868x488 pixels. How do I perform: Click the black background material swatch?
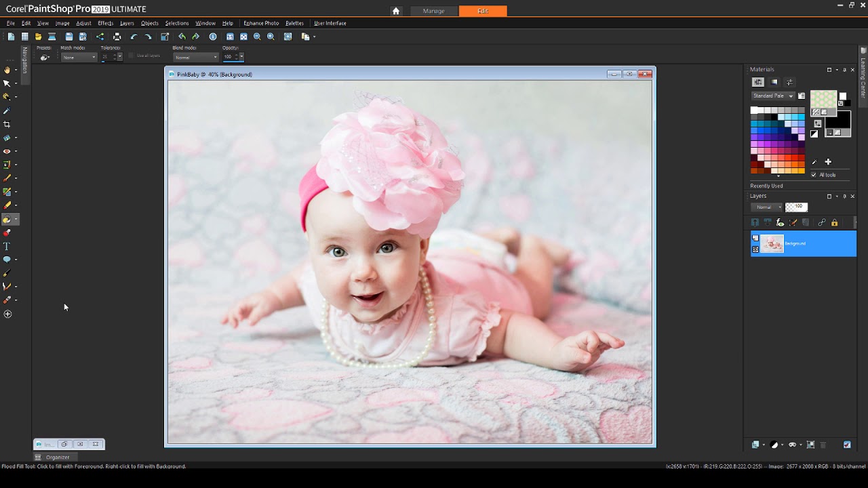pyautogui.click(x=838, y=123)
